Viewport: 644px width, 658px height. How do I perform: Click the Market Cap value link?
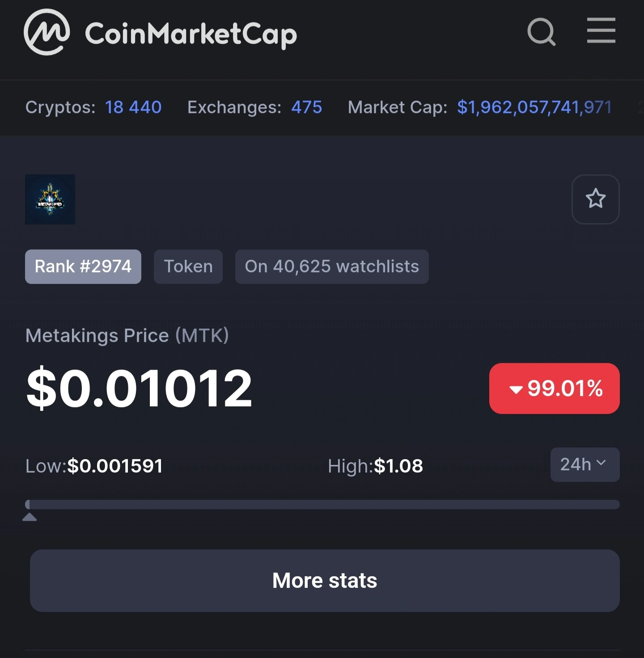click(534, 107)
